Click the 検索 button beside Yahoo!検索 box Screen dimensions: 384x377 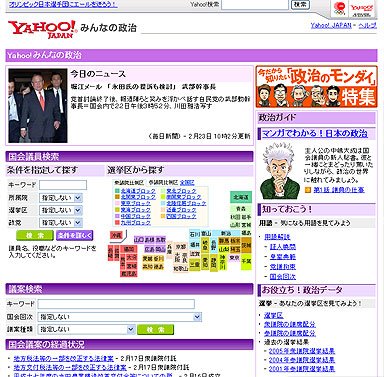[300, 4]
